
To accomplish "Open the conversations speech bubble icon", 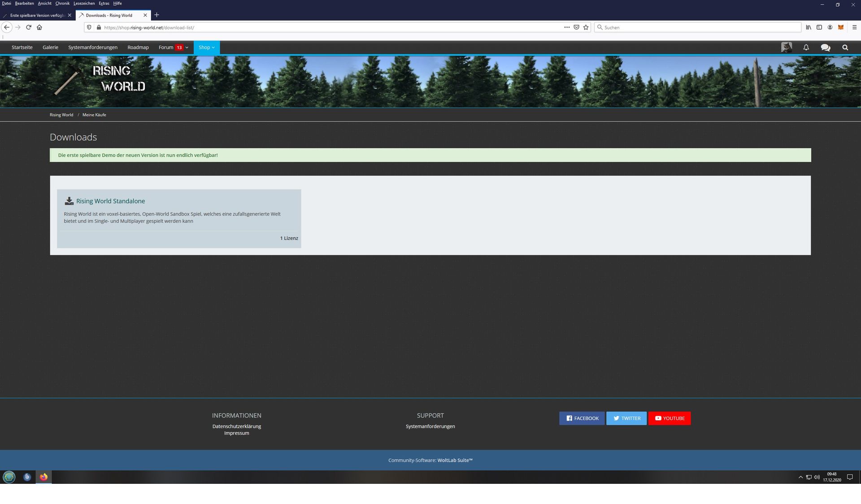I will coord(825,47).
